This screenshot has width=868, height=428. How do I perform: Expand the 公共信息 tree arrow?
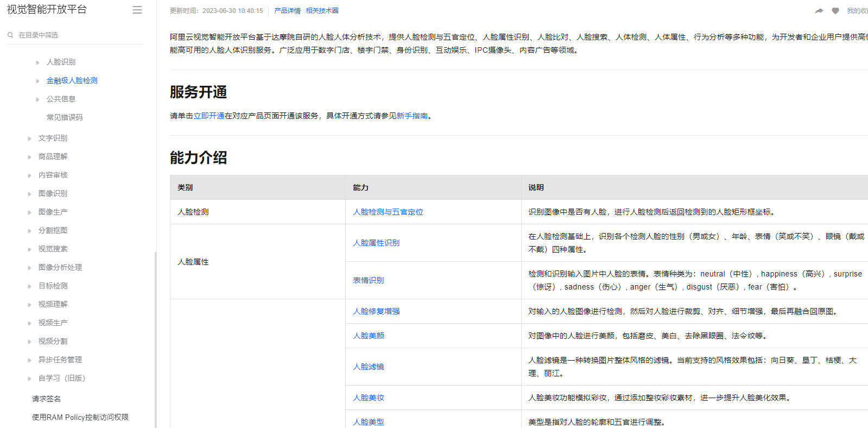pos(37,99)
